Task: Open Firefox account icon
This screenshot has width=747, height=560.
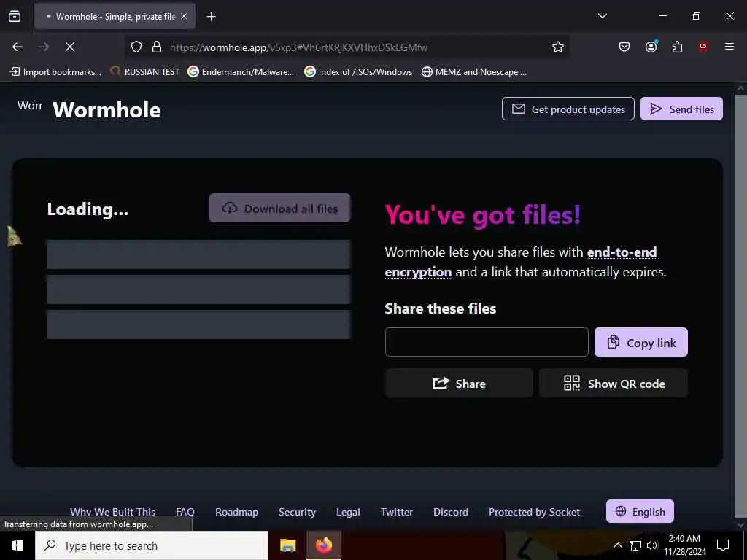Action: [x=651, y=47]
